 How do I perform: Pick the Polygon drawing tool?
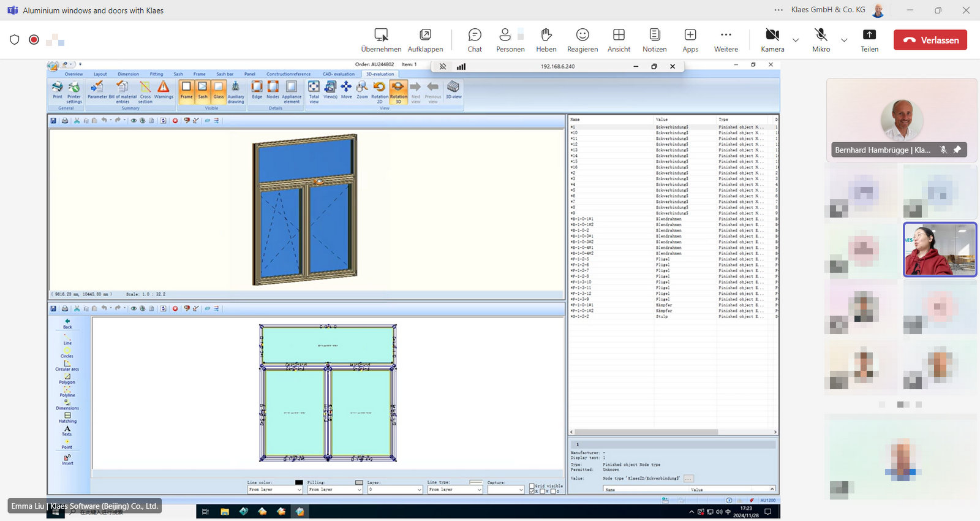coord(67,378)
